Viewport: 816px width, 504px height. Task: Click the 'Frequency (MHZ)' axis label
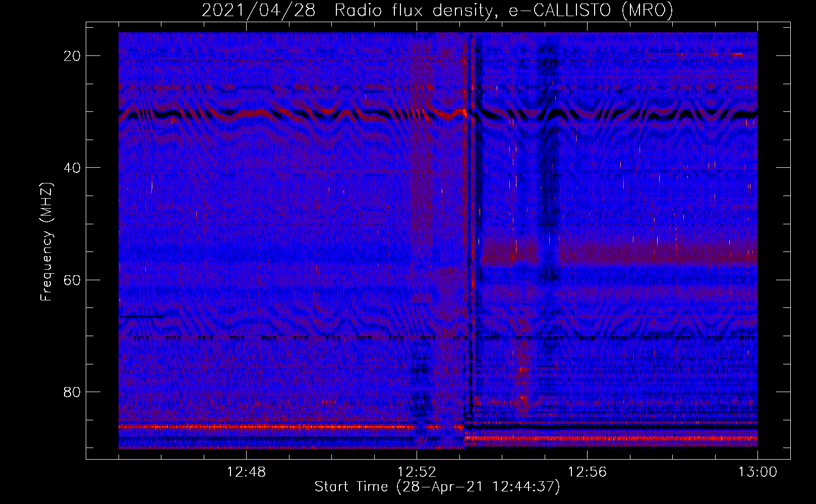pos(46,242)
